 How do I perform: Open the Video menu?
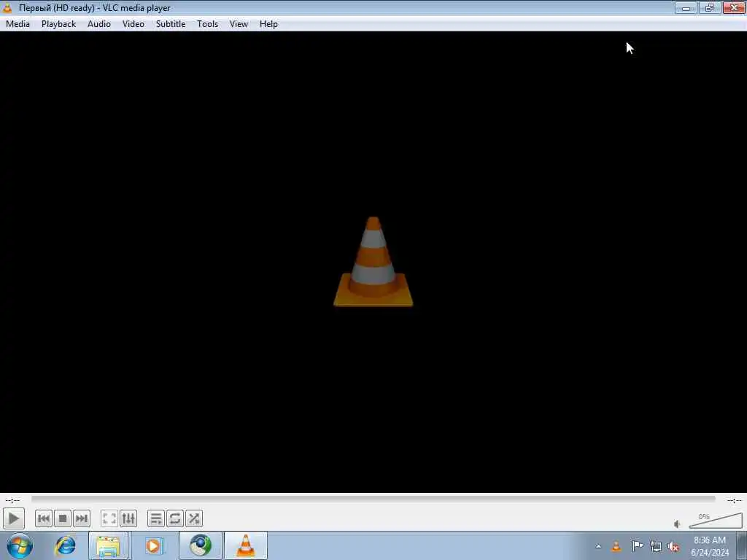[133, 24]
